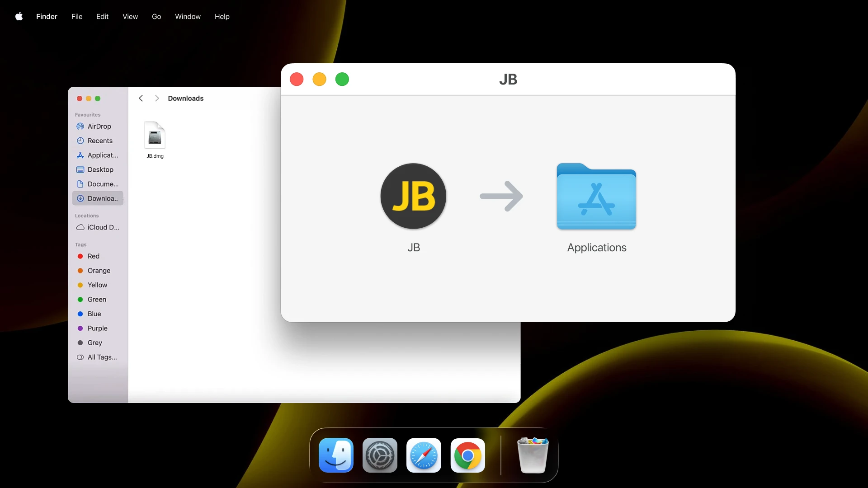Viewport: 868px width, 488px height.
Task: Open System Settings from the Dock
Action: tap(380, 455)
